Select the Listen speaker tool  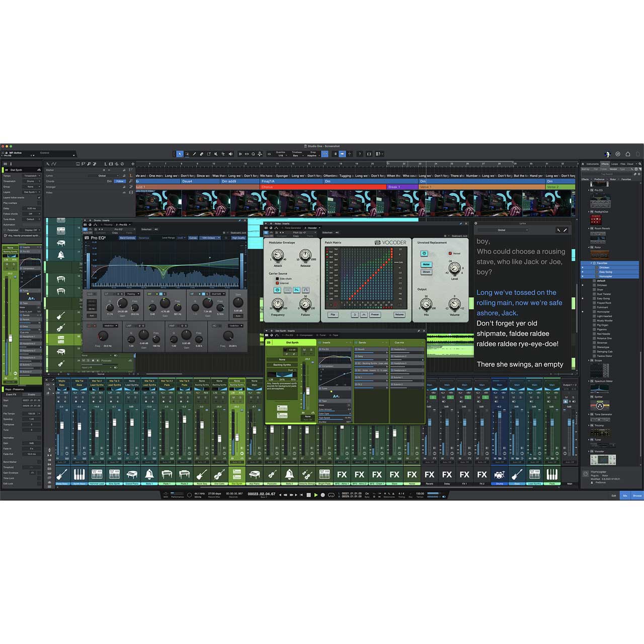coord(231,153)
